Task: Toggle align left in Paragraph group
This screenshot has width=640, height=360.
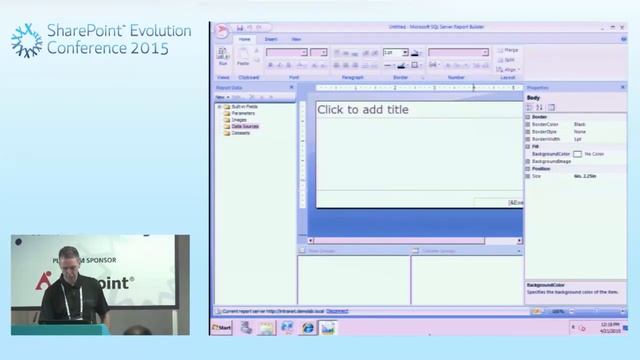Action: tap(337, 65)
